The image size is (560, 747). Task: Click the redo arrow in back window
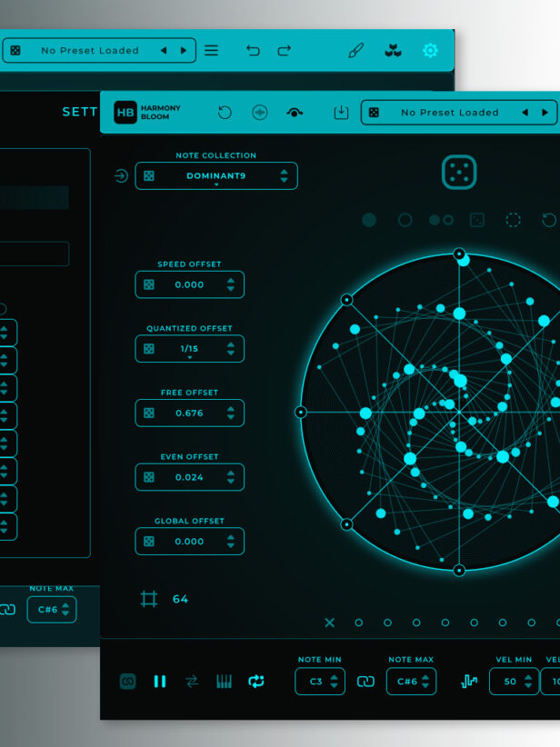(284, 50)
